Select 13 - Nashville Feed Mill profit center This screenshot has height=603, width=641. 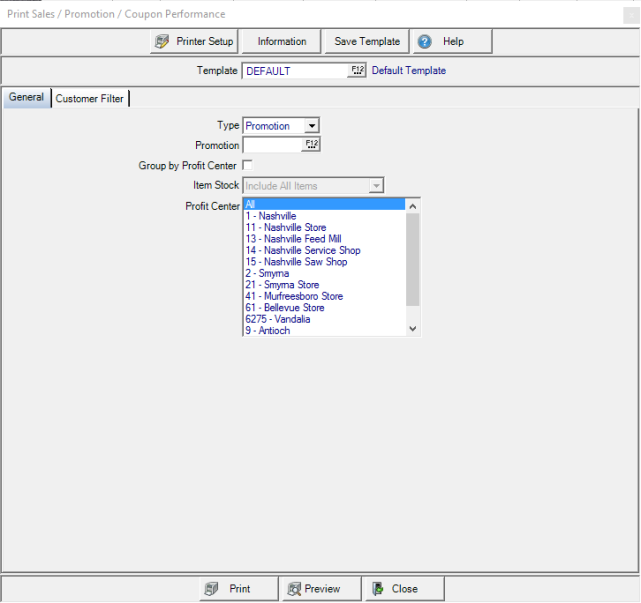click(x=294, y=239)
